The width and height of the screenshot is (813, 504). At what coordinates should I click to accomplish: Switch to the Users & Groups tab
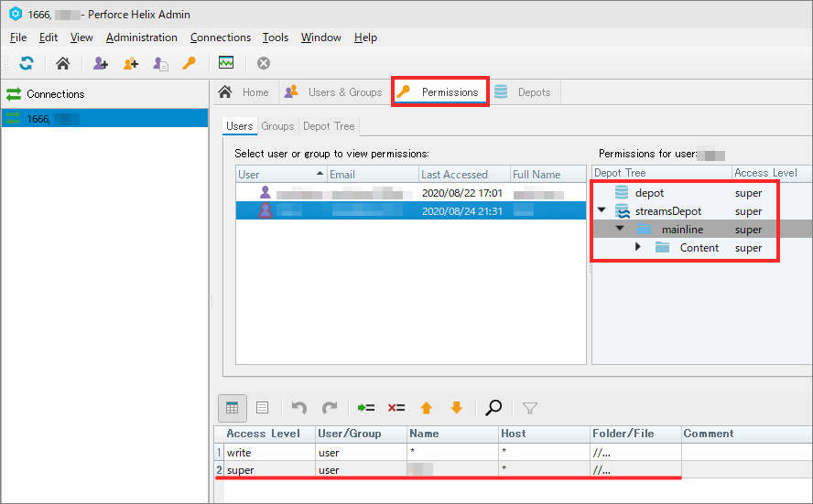click(334, 92)
